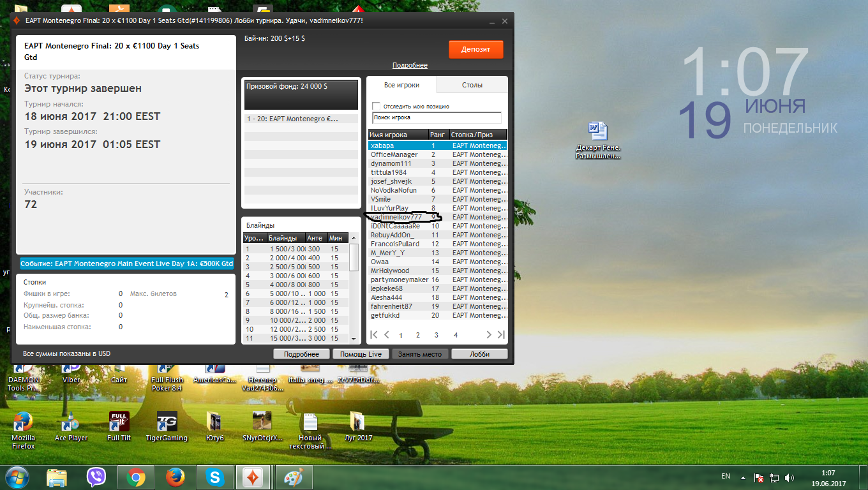Open the Луг 2017 desktop folder
The image size is (868, 490).
(357, 427)
